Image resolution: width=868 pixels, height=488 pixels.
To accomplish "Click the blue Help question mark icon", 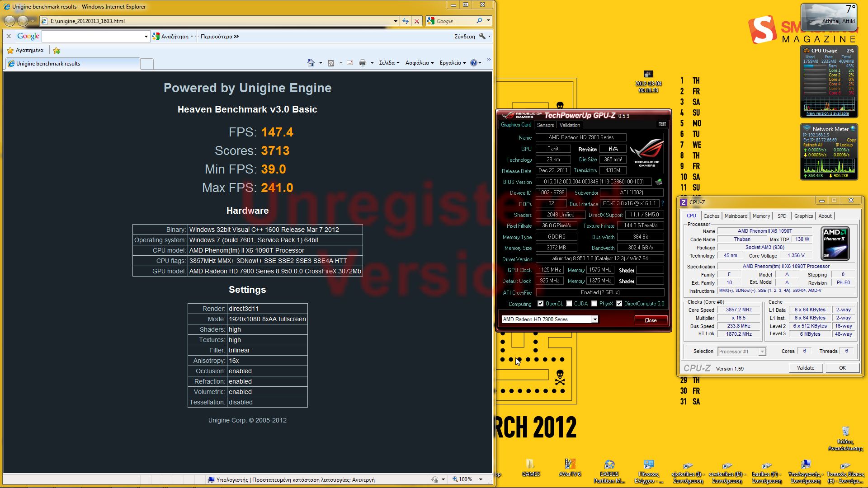I will 473,63.
